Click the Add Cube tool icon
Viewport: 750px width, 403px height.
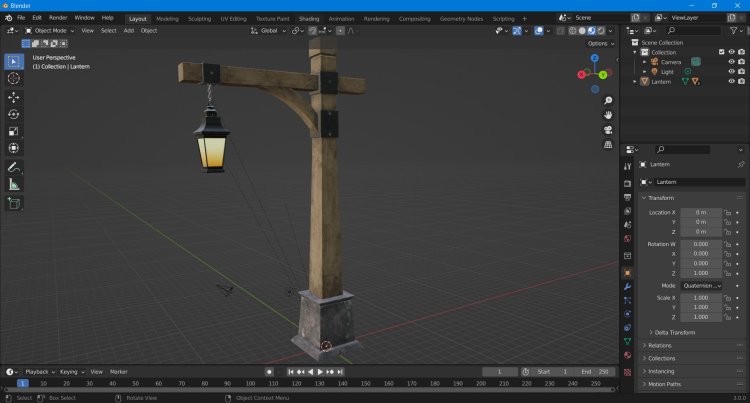click(x=14, y=203)
